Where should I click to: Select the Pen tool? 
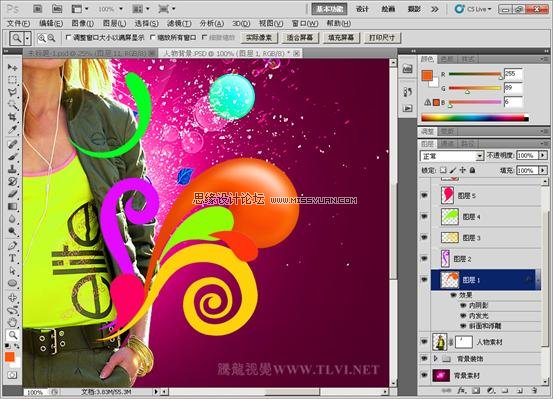12,246
